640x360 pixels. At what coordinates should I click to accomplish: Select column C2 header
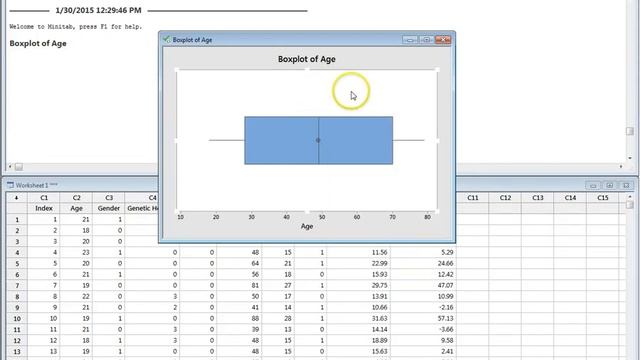(76, 198)
